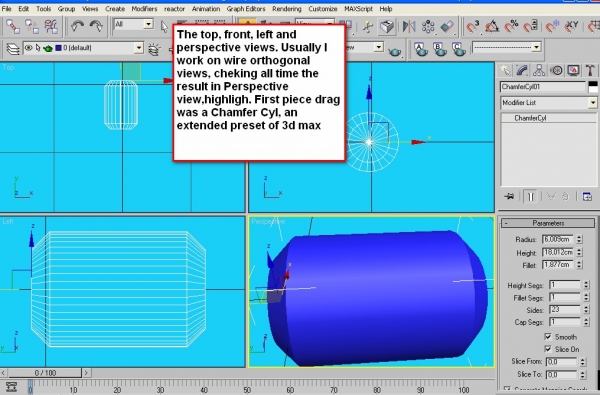The width and height of the screenshot is (600, 395).
Task: Switch to the Modify command panel
Action: click(x=522, y=70)
